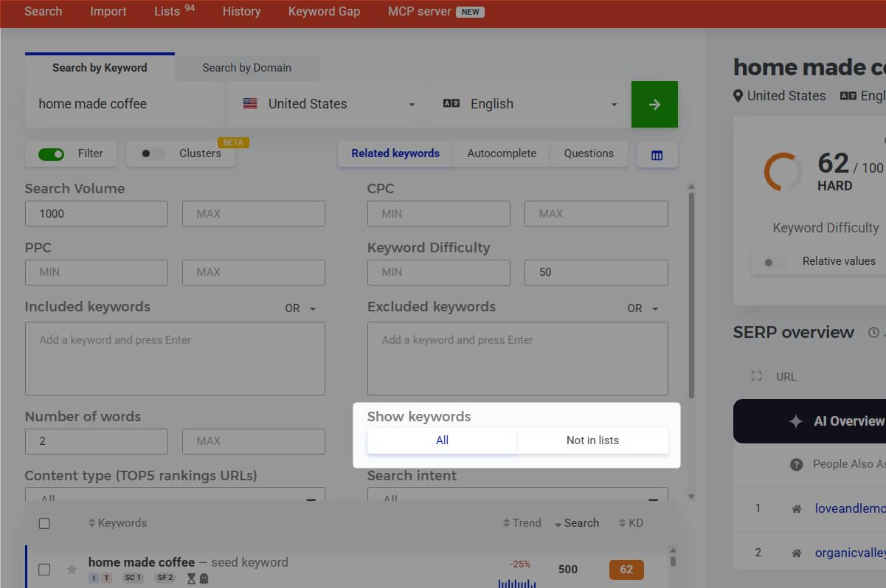Screen dimensions: 886x588
Task: Click home icon next to organicvalley result
Action: pyautogui.click(x=796, y=553)
